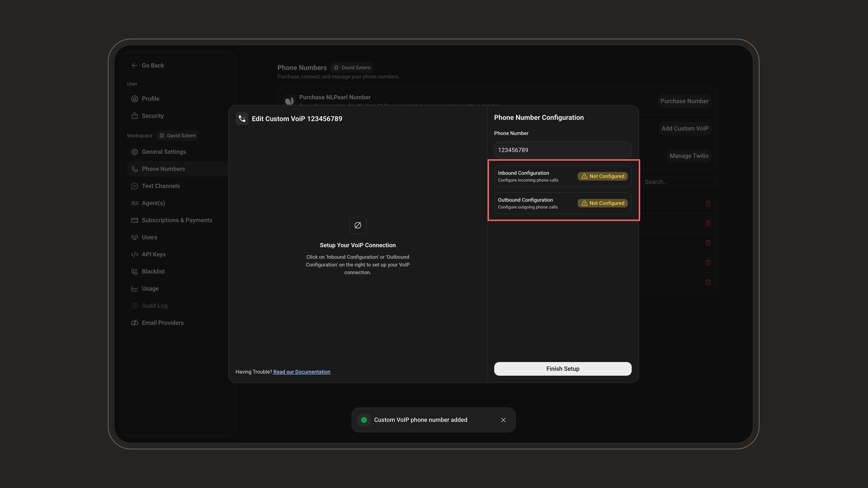The image size is (868, 488).
Task: Click the chart icon beside Usage
Action: [x=134, y=289]
